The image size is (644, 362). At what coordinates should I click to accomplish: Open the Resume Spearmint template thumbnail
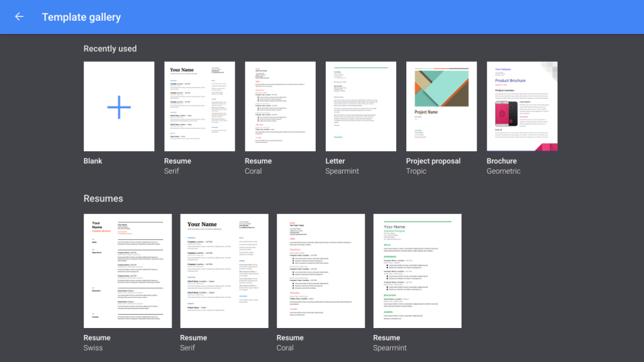pyautogui.click(x=417, y=271)
